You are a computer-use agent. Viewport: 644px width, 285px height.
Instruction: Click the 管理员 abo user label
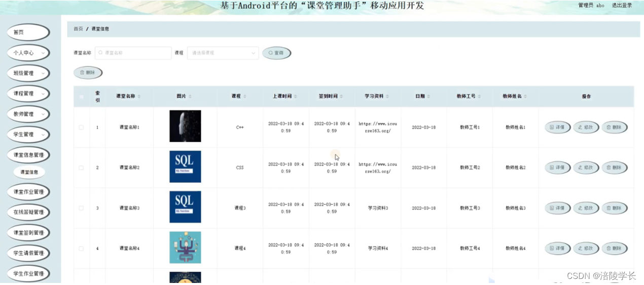tap(591, 6)
